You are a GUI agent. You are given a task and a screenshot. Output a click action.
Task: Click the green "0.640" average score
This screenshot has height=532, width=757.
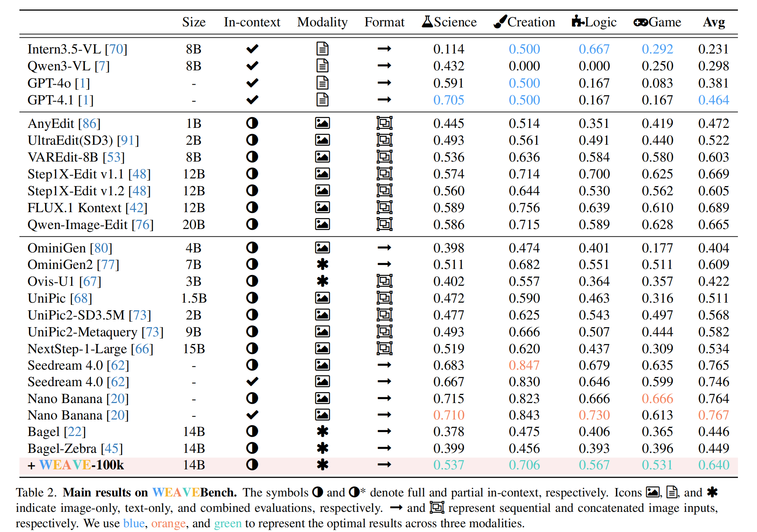coord(714,465)
